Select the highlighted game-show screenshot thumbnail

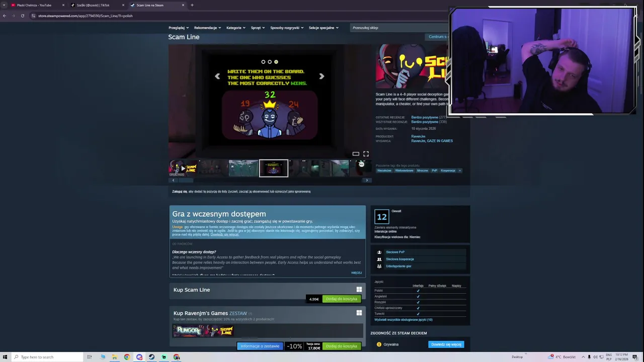274,168
